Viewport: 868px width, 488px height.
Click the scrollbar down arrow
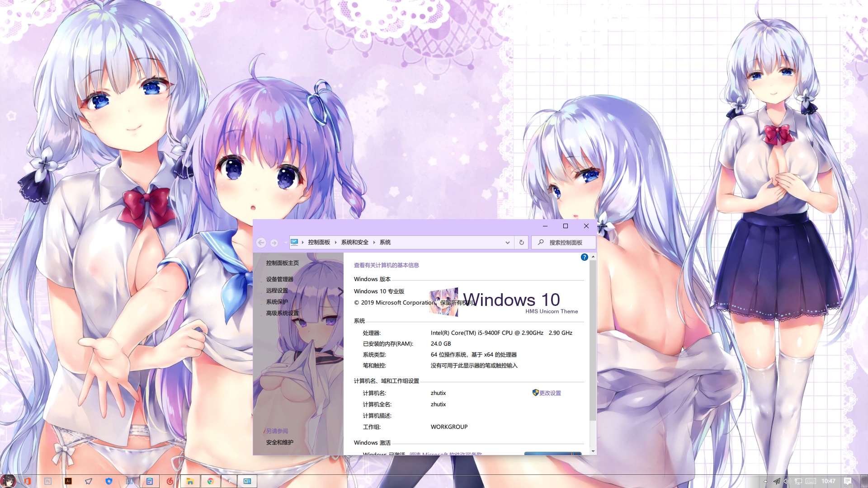(593, 451)
